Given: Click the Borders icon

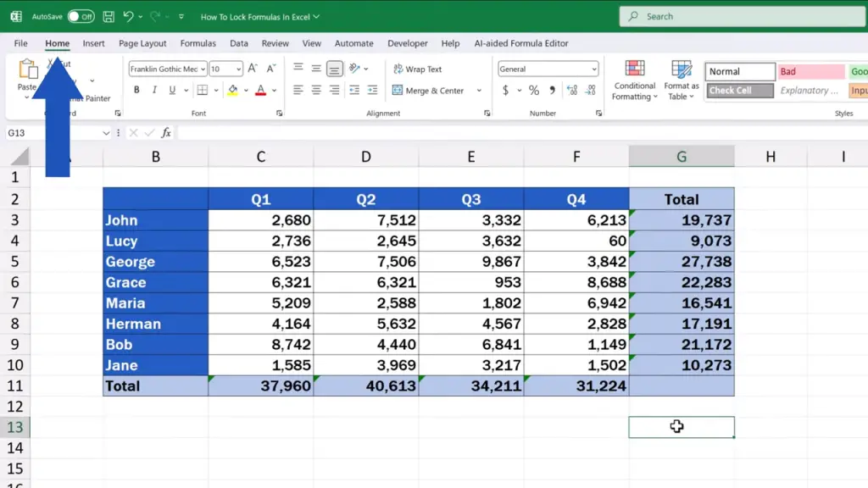Looking at the screenshot, I should coord(203,90).
